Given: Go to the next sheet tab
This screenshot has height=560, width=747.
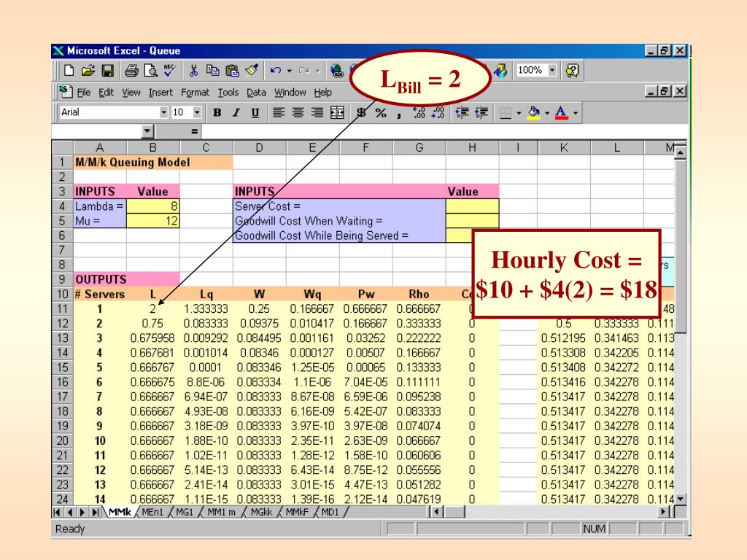Looking at the screenshot, I should click(x=82, y=513).
